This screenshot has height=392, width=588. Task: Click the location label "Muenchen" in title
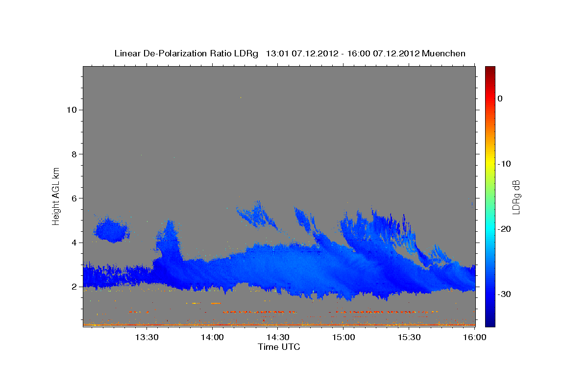[x=444, y=53]
